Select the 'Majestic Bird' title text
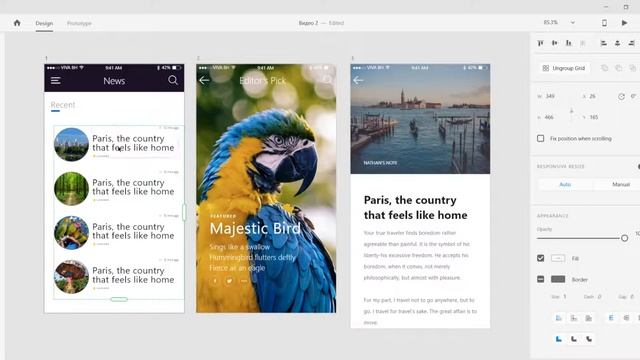The height and width of the screenshot is (360, 640). click(255, 229)
